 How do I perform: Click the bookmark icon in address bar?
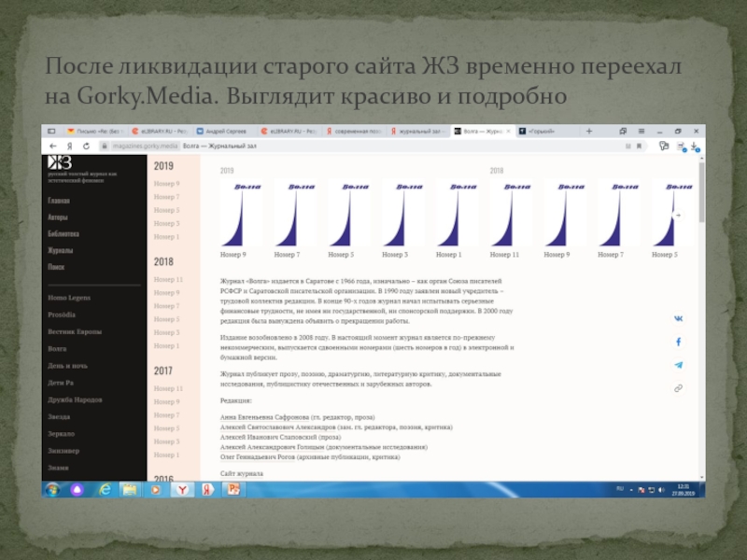(639, 147)
